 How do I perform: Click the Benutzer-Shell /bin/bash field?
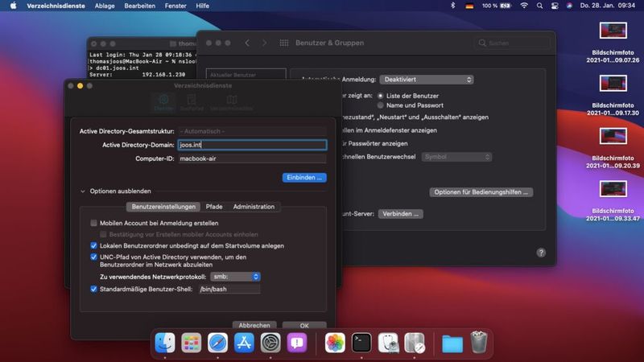(229, 289)
